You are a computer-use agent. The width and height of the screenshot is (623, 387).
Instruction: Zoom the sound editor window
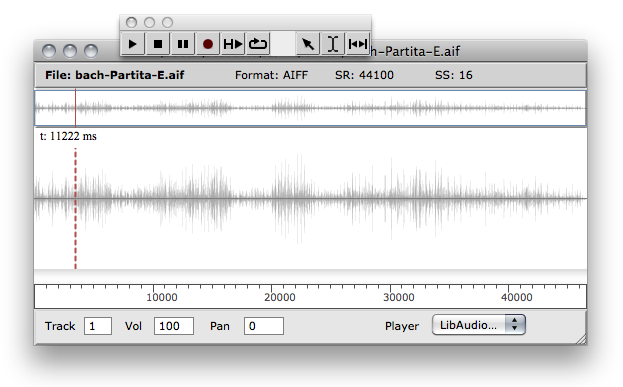click(x=91, y=51)
